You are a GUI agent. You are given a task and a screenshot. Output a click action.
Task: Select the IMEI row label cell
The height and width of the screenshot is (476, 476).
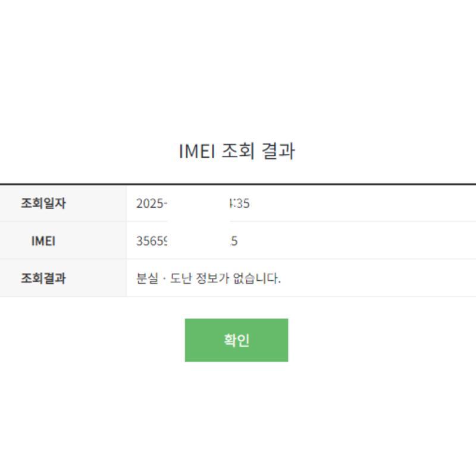tap(43, 241)
